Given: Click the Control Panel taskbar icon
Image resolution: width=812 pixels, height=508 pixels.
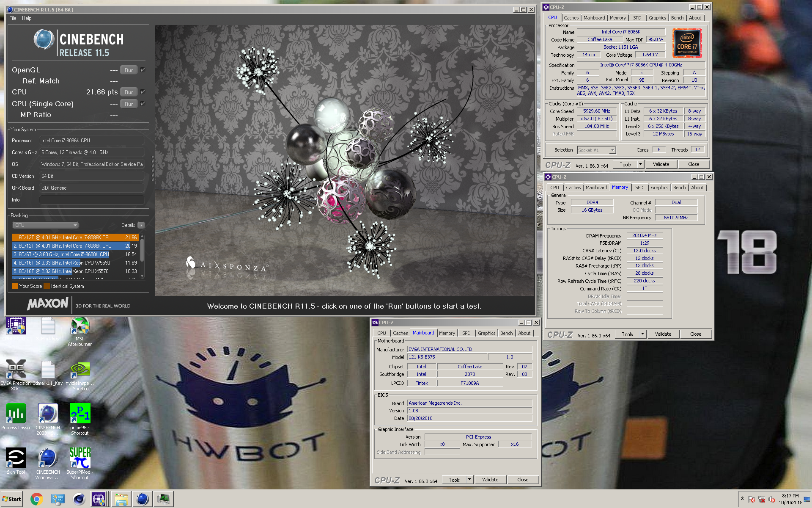Looking at the screenshot, I should [58, 499].
